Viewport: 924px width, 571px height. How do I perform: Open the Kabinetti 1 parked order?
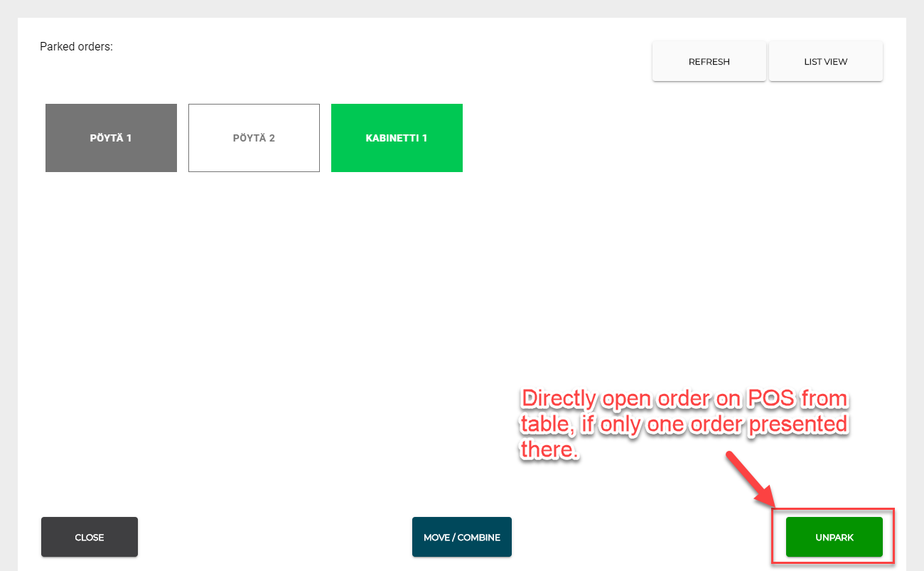(x=397, y=138)
